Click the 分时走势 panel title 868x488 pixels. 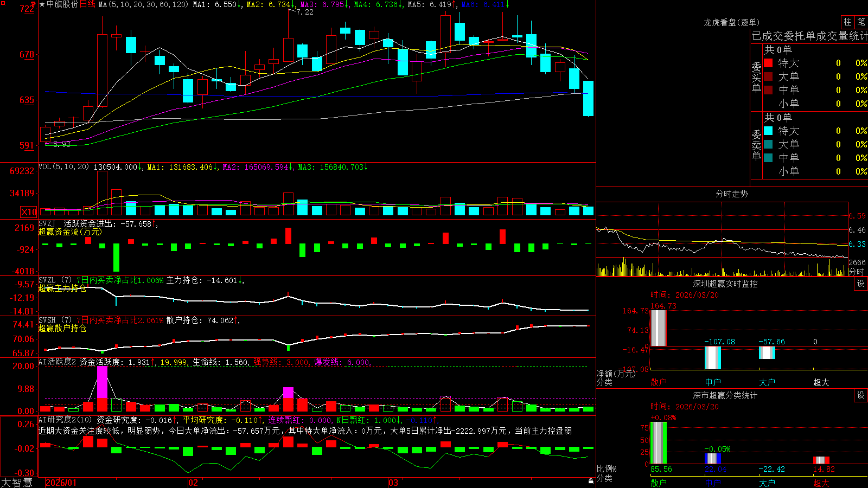tap(731, 194)
